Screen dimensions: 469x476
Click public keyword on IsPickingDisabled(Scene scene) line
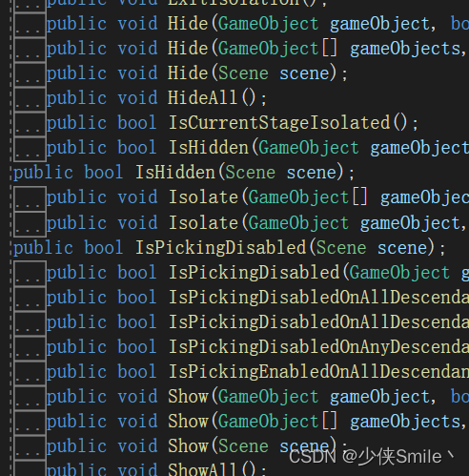point(43,248)
